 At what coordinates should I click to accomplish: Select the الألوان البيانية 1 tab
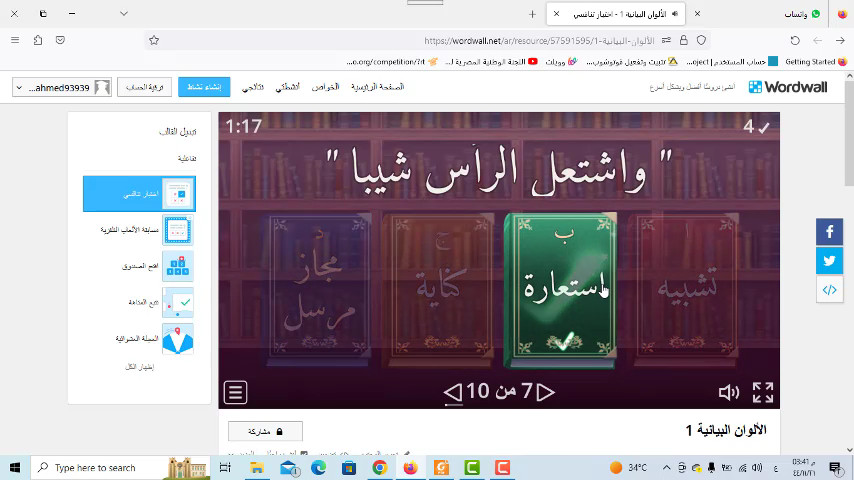[x=616, y=14]
